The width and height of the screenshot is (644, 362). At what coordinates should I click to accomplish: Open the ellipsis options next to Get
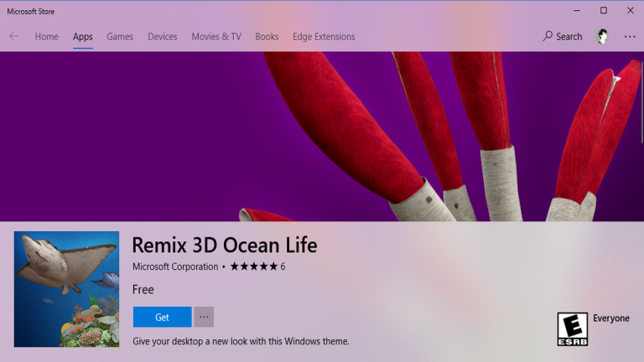tap(204, 317)
